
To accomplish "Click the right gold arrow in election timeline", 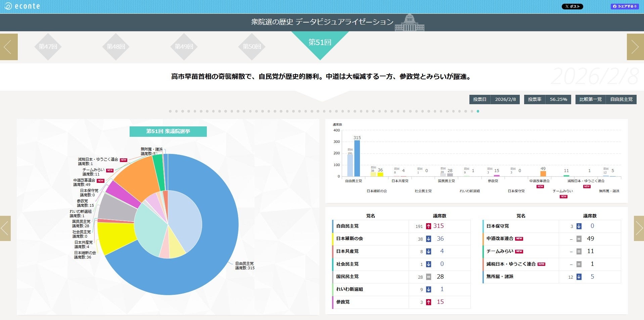I will tap(635, 47).
